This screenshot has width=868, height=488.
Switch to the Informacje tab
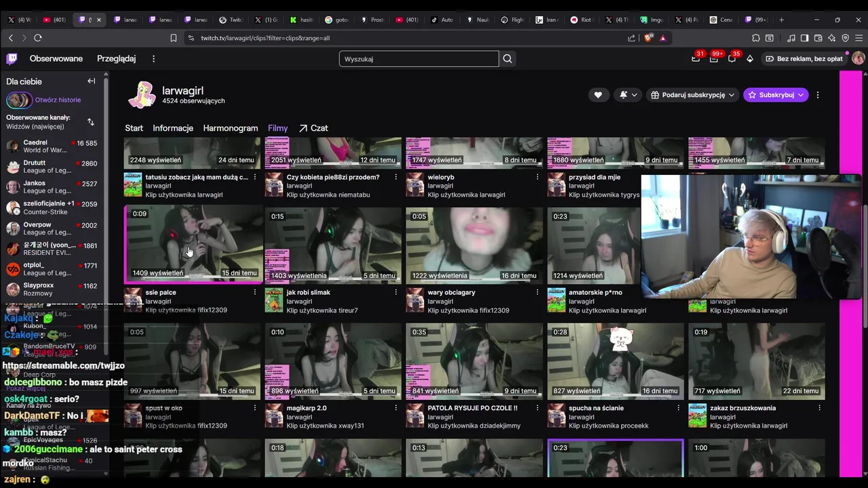point(173,128)
